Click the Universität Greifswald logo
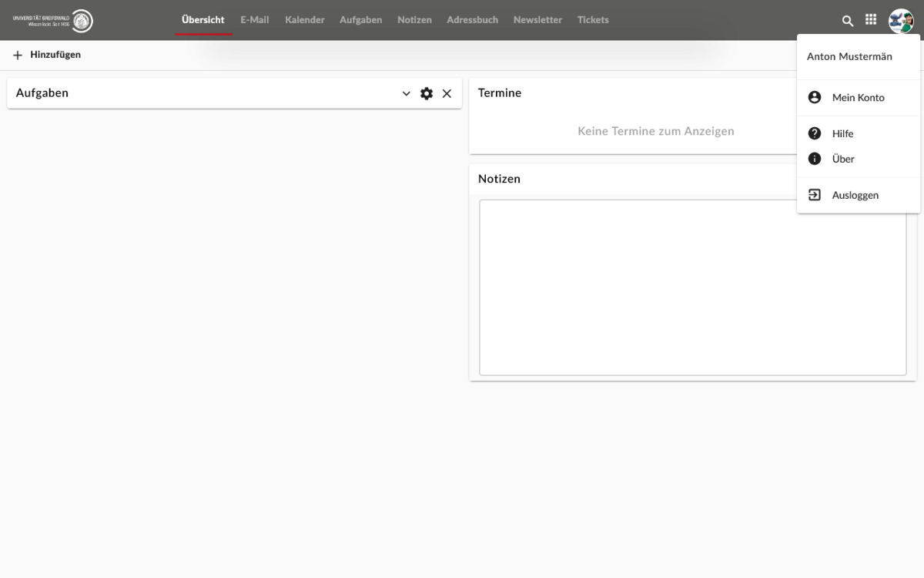 (x=53, y=21)
